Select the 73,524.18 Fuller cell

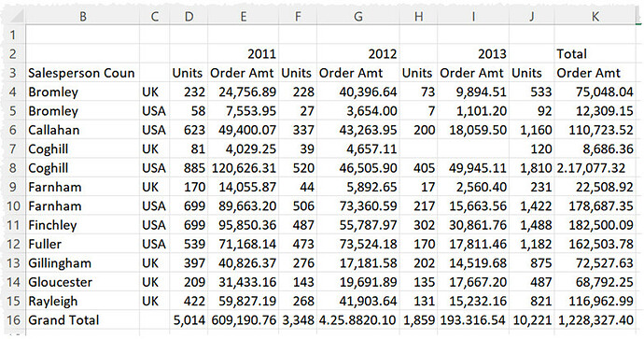pyautogui.click(x=358, y=244)
